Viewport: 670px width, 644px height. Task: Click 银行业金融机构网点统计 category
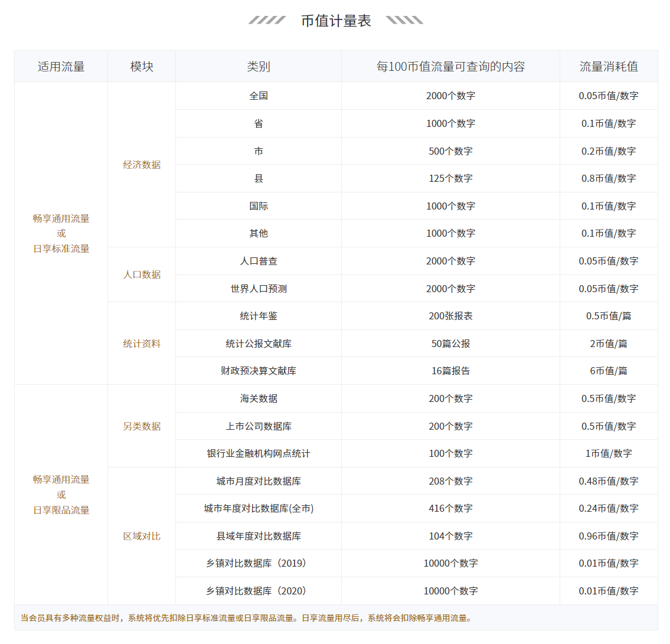tap(259, 453)
